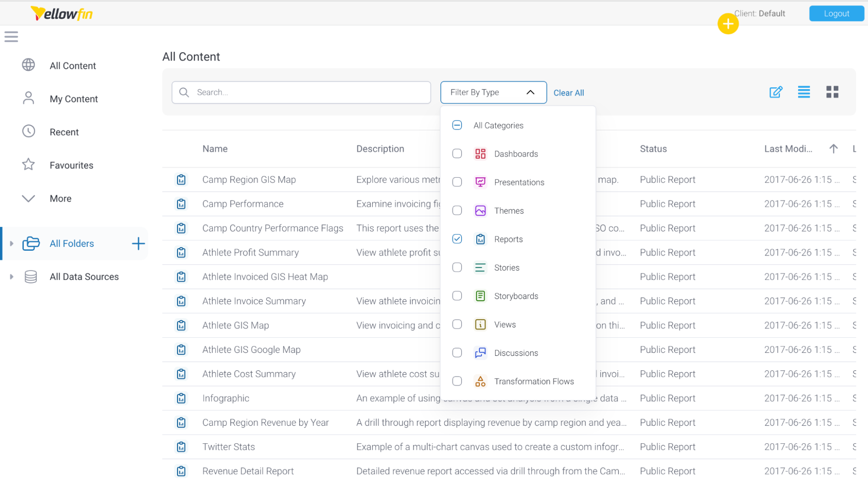Switch to grid view of content
This screenshot has height=488, width=868.
[832, 92]
